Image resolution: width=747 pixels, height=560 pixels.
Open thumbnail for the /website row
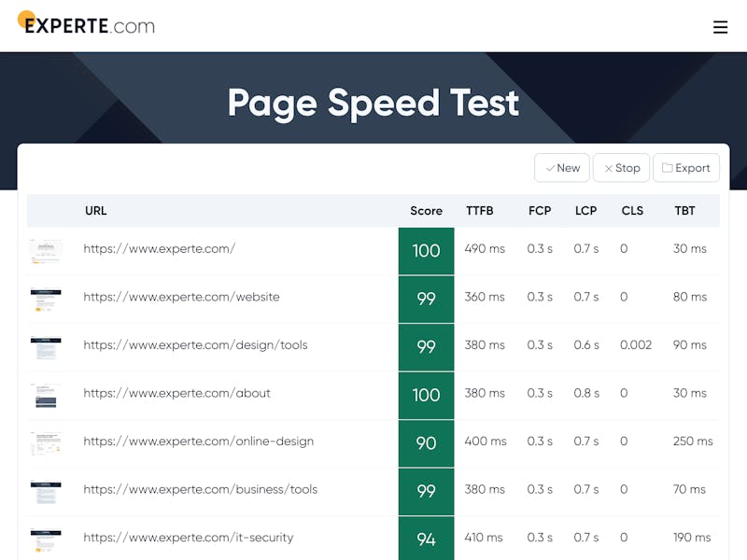click(x=46, y=300)
